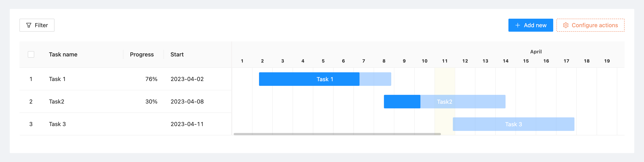The width and height of the screenshot is (644, 162).
Task: Click the Progress column header
Action: click(x=141, y=55)
